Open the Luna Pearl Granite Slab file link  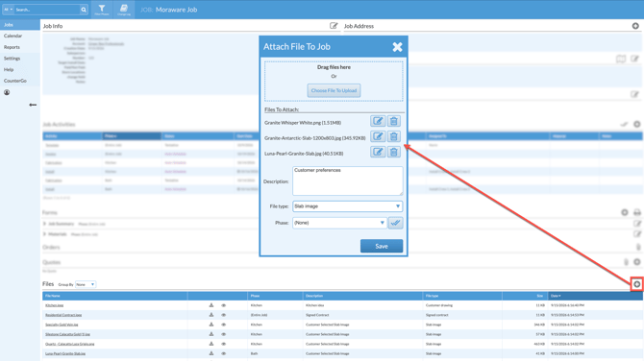[x=65, y=353]
